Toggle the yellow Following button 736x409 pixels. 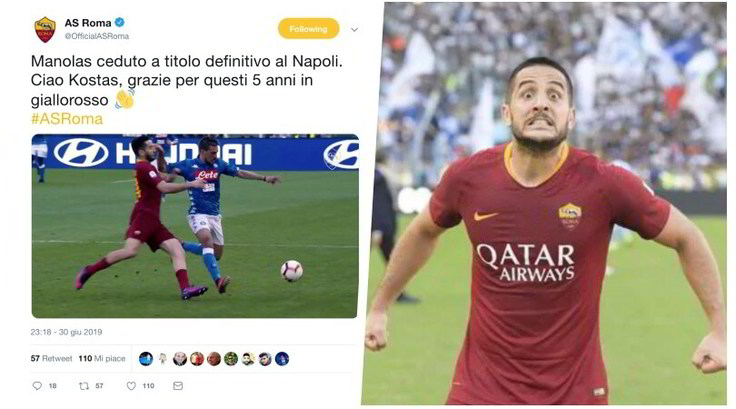(308, 29)
